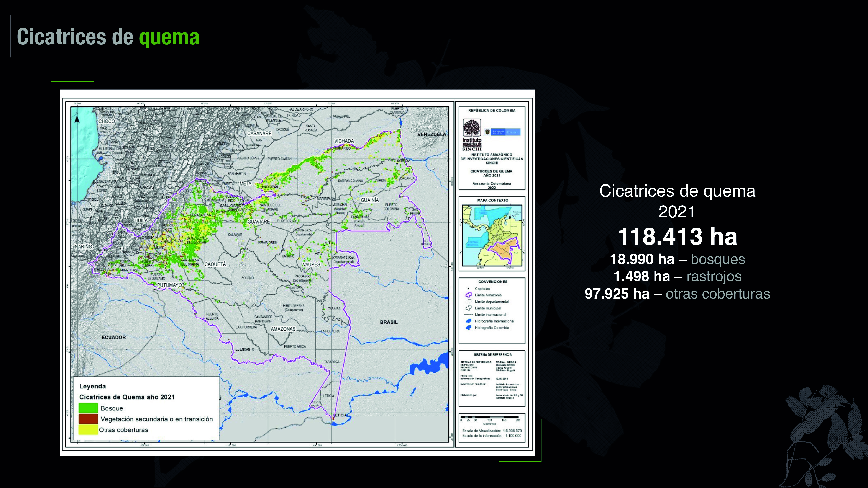868x488 pixels.
Task: Click the PAZ DE ARIPORO label
Action: 300,109
